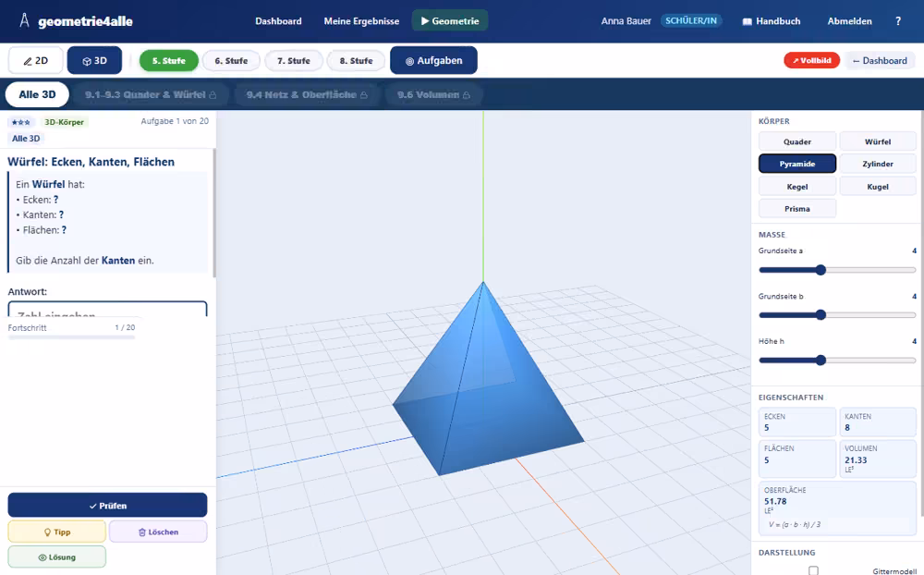Select the Alle 3D tab
This screenshot has width=924, height=575.
(x=37, y=94)
